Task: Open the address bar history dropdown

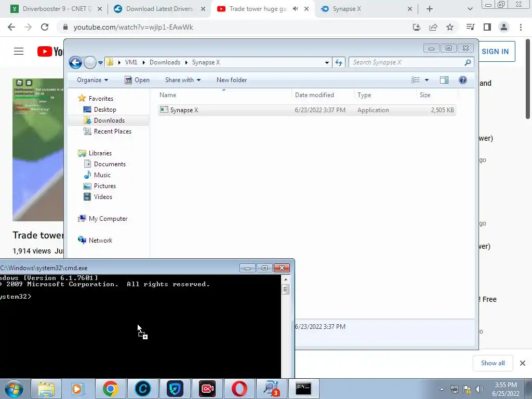Action: tap(327, 63)
